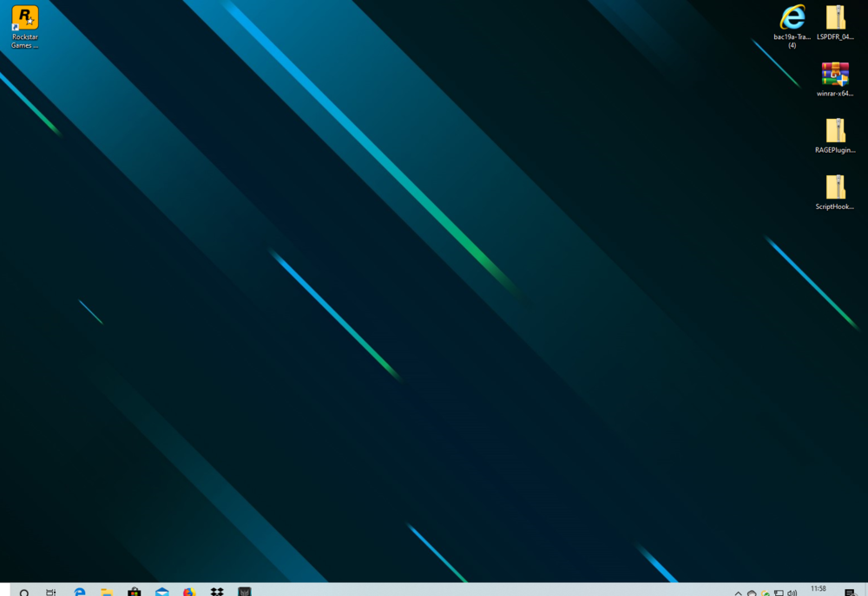868x596 pixels.
Task: Open taskbar search magnifier
Action: tap(23, 592)
